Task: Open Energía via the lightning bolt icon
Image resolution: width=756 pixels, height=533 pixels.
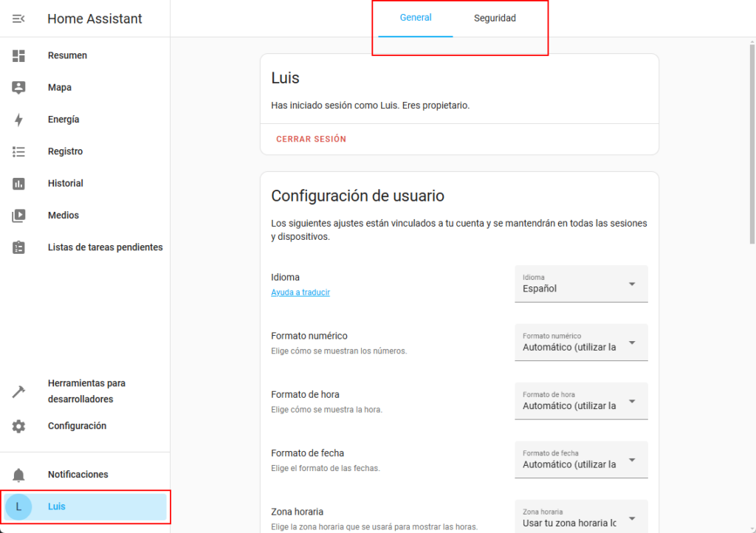Action: (x=18, y=120)
